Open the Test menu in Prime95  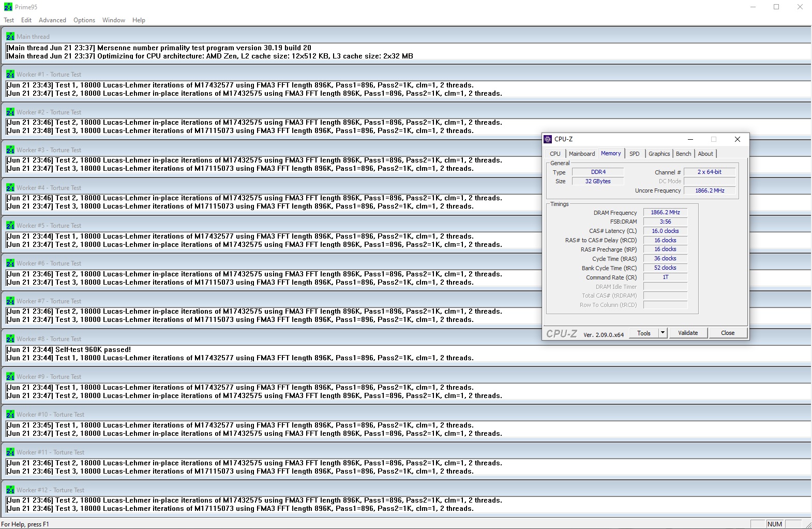(x=9, y=20)
